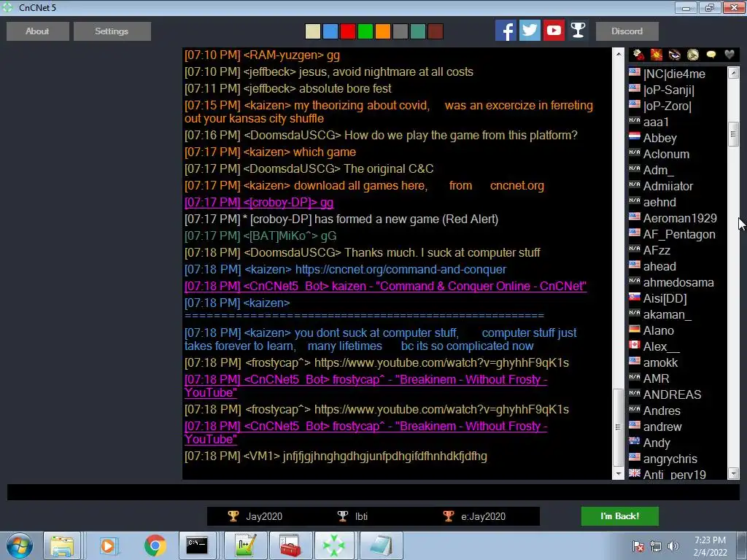The width and height of the screenshot is (747, 560).
Task: Launch Windows Media Player from the taskbar
Action: (108, 545)
